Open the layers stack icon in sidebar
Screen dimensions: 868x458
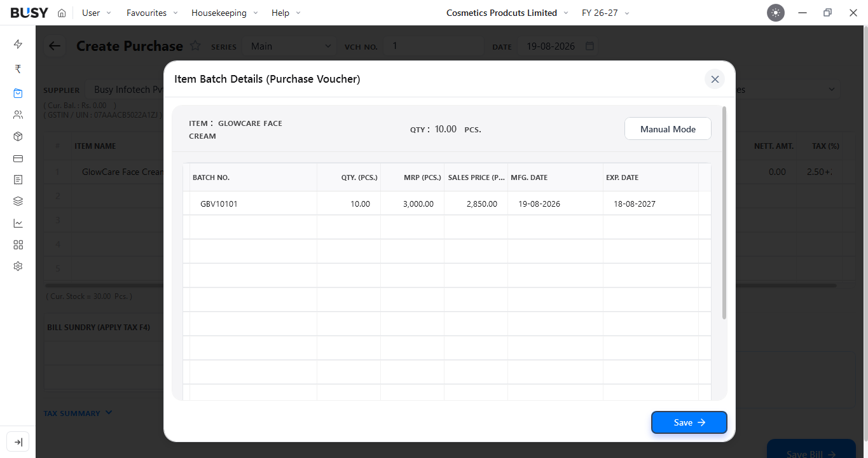pyautogui.click(x=18, y=202)
